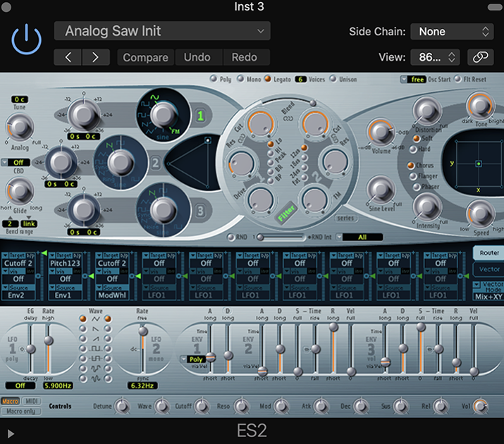
Task: Enable Mono voice mode
Action: pyautogui.click(x=240, y=80)
